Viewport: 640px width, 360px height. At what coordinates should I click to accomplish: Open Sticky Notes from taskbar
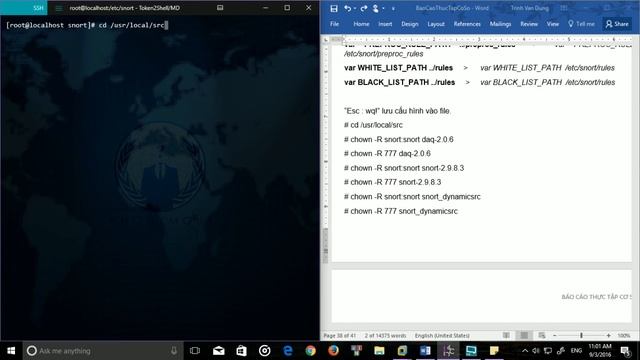pyautogui.click(x=494, y=351)
